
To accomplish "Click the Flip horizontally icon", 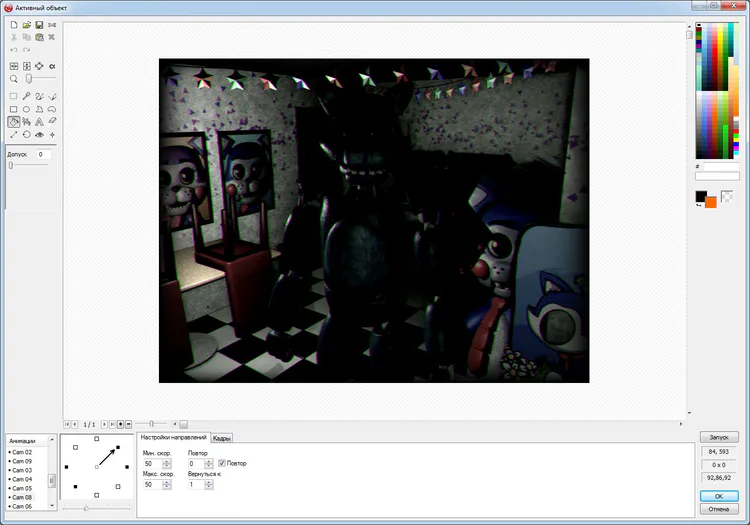I will click(x=14, y=66).
